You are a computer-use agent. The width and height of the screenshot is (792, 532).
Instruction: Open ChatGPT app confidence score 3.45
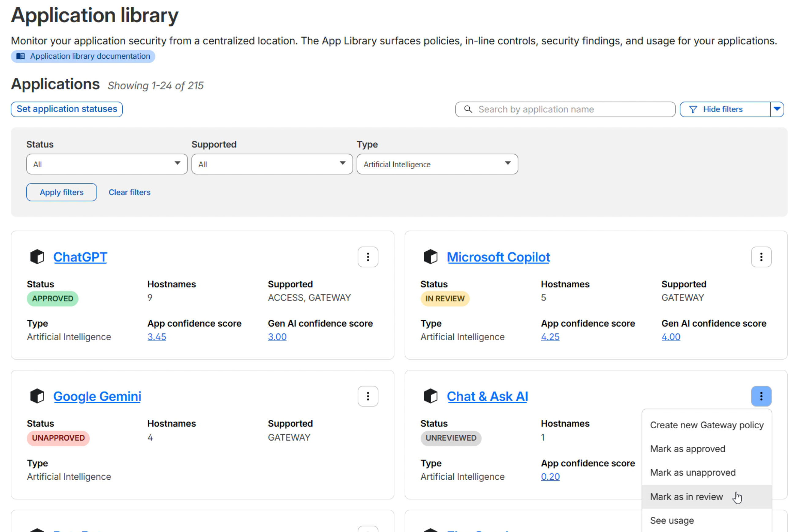(x=157, y=337)
